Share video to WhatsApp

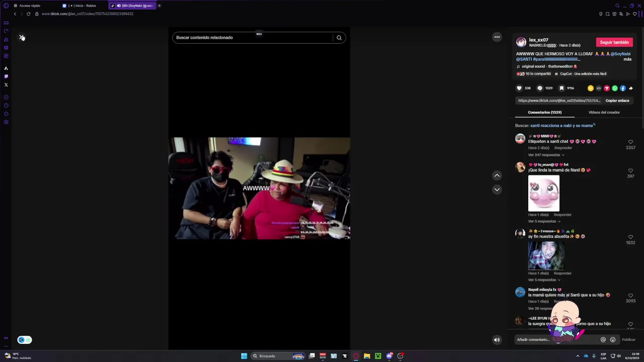pyautogui.click(x=615, y=88)
